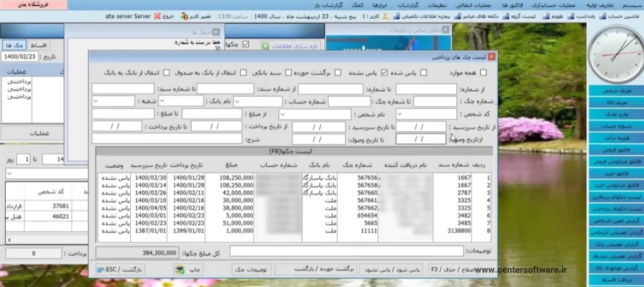
Task: Click the شرح description field
Action: pos(167,139)
